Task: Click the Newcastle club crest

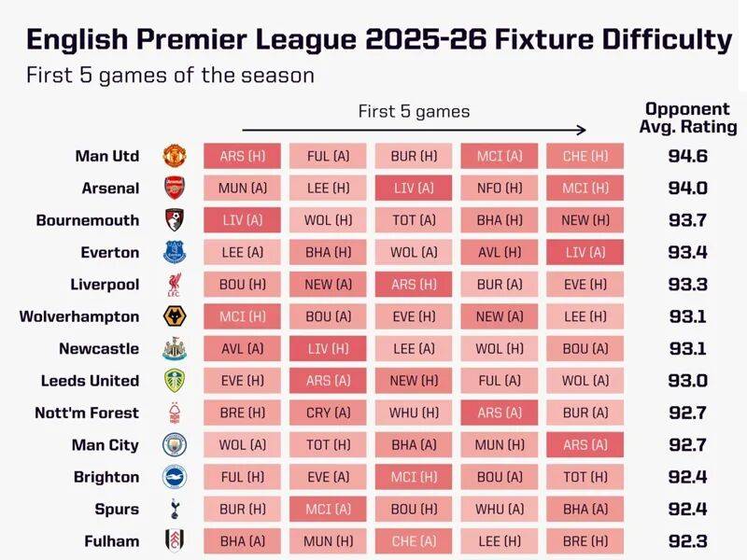Action: coord(175,349)
